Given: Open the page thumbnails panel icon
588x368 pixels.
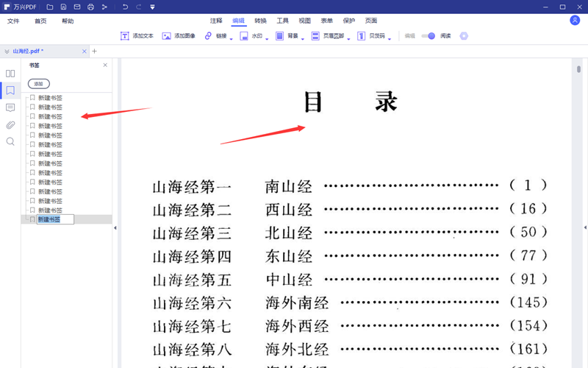Looking at the screenshot, I should pyautogui.click(x=10, y=74).
